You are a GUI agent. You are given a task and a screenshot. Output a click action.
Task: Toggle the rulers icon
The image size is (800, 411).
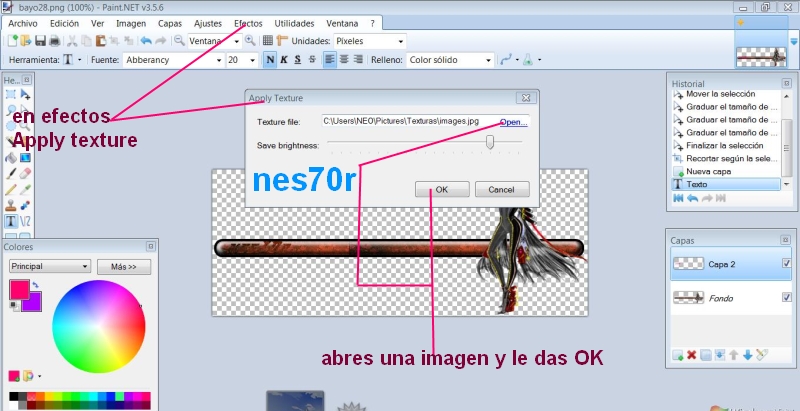[282, 41]
